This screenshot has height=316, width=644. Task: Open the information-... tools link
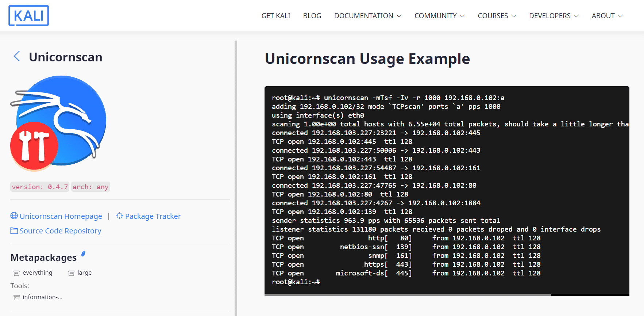[x=42, y=297]
